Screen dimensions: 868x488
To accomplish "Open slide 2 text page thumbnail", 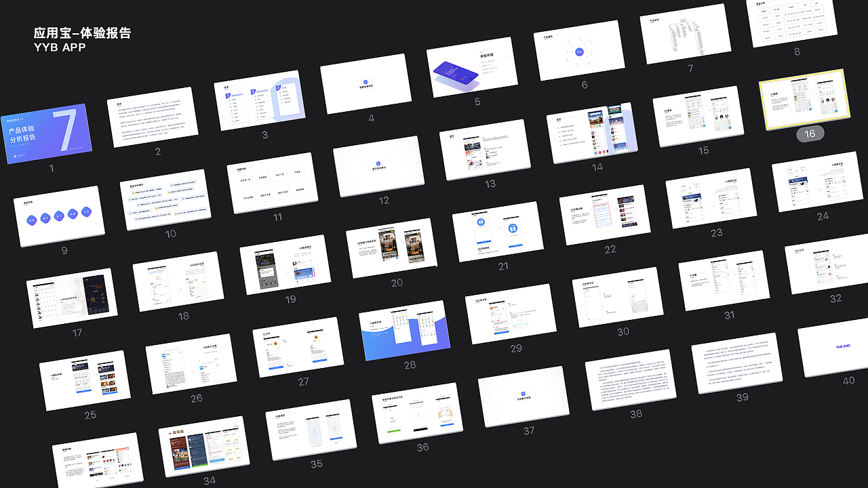I will point(153,117).
